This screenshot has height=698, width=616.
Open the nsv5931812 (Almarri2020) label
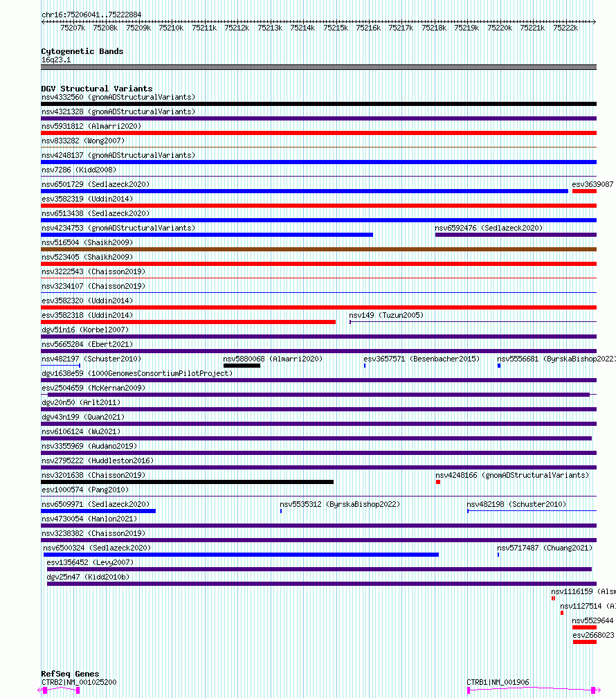(91, 127)
